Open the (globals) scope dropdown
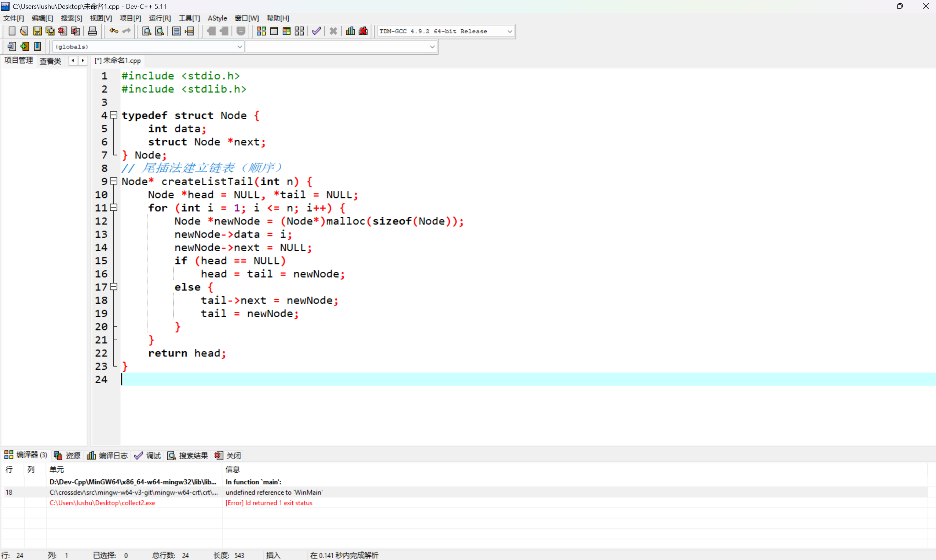The image size is (936, 560). pyautogui.click(x=239, y=47)
